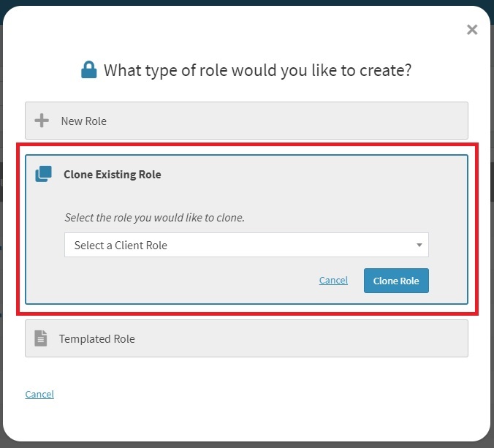This screenshot has width=494, height=448.
Task: Click the overlapping squares clone icon
Action: [44, 174]
